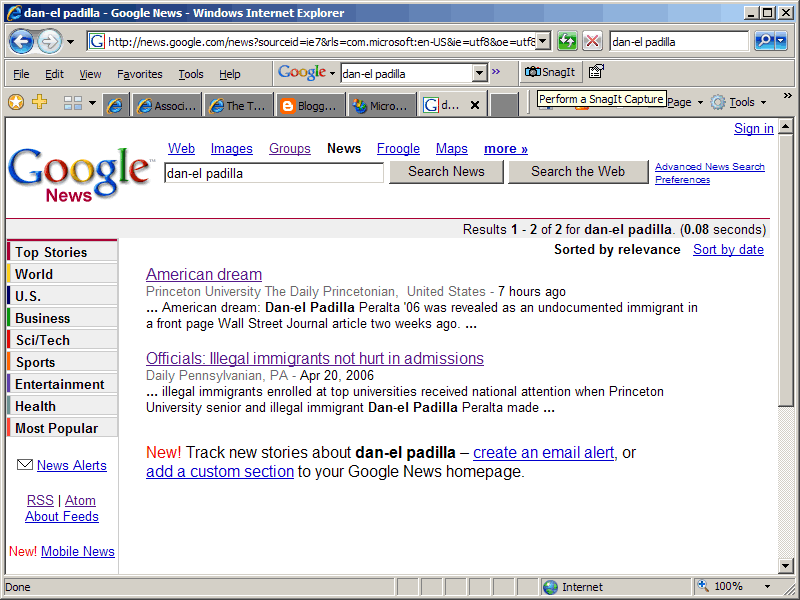The image size is (800, 600).
Task: Refresh the page with the green arrows icon
Action: click(567, 41)
